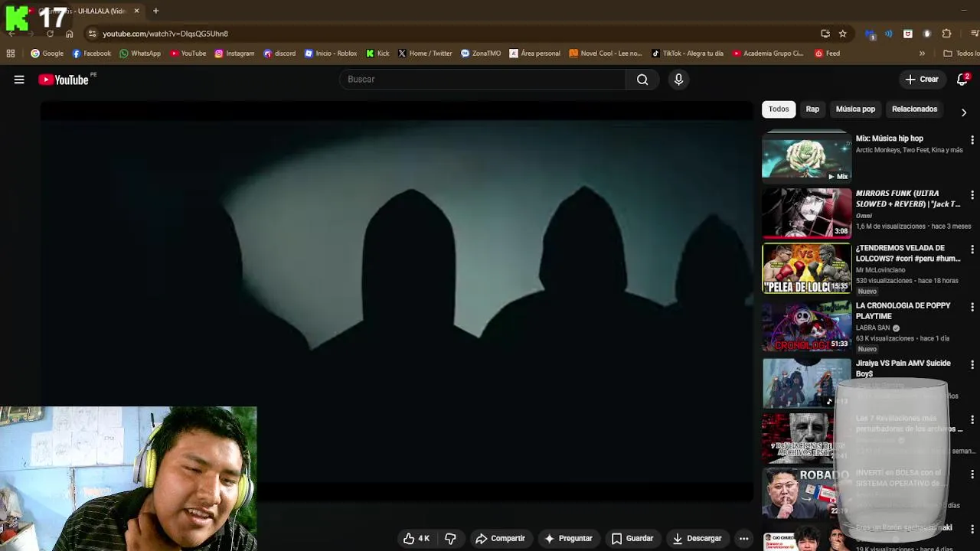
Task: Dislike the video with thumbs down
Action: click(x=450, y=539)
